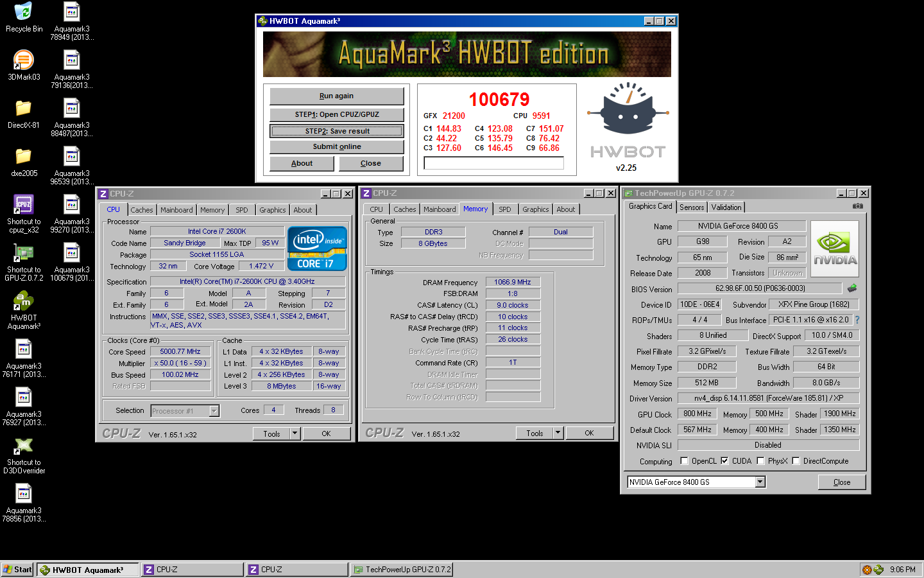Select the Aquamark3 76927 result file
The height and width of the screenshot is (578, 924).
24,407
